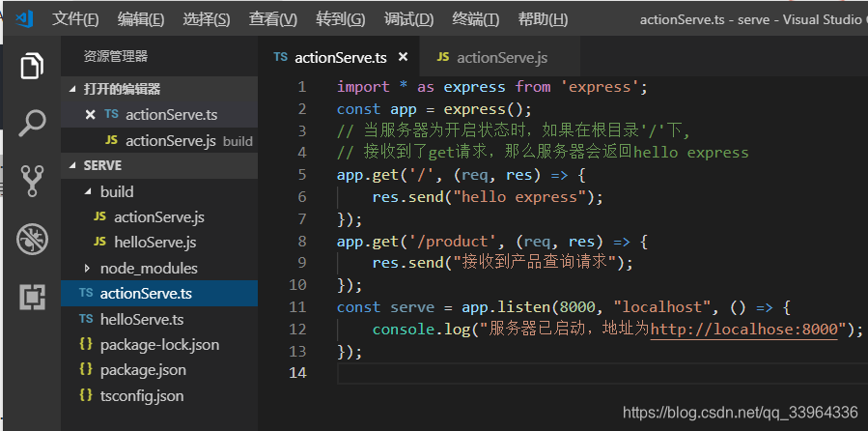The height and width of the screenshot is (431, 868).
Task: Select actionServe.ts in open editors list
Action: point(159,115)
